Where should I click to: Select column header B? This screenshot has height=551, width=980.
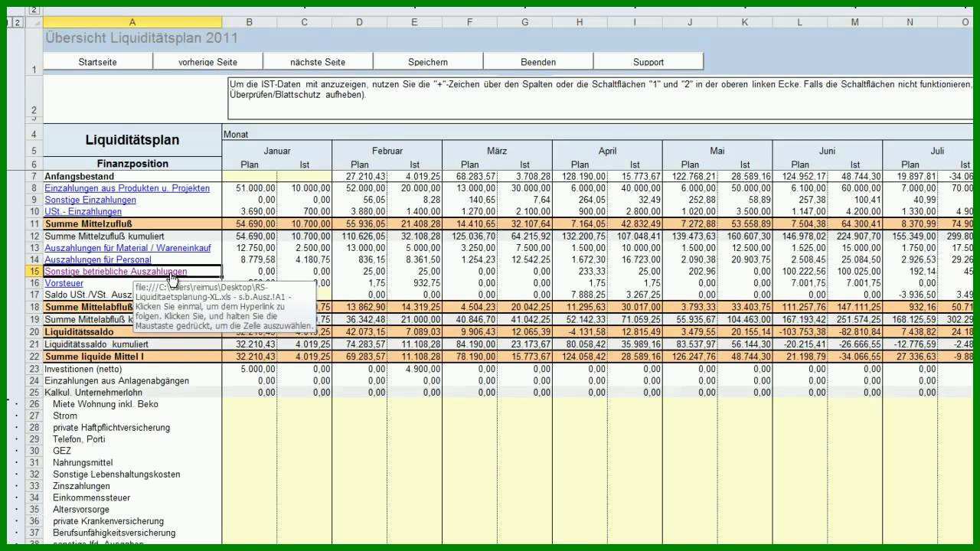pyautogui.click(x=250, y=23)
